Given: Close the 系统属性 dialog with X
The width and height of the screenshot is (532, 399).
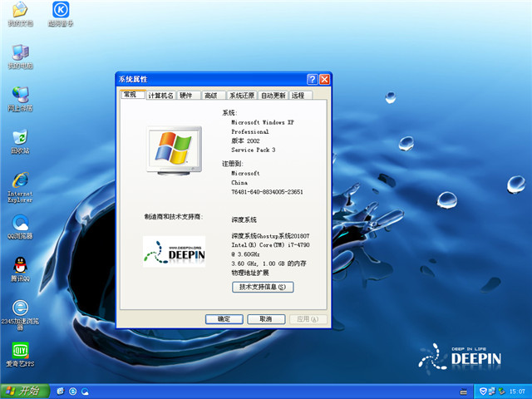Looking at the screenshot, I should (325, 80).
